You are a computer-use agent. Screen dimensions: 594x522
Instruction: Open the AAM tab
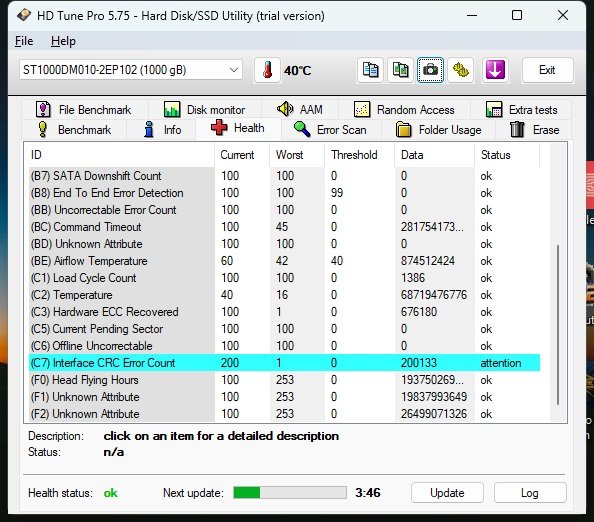point(300,110)
